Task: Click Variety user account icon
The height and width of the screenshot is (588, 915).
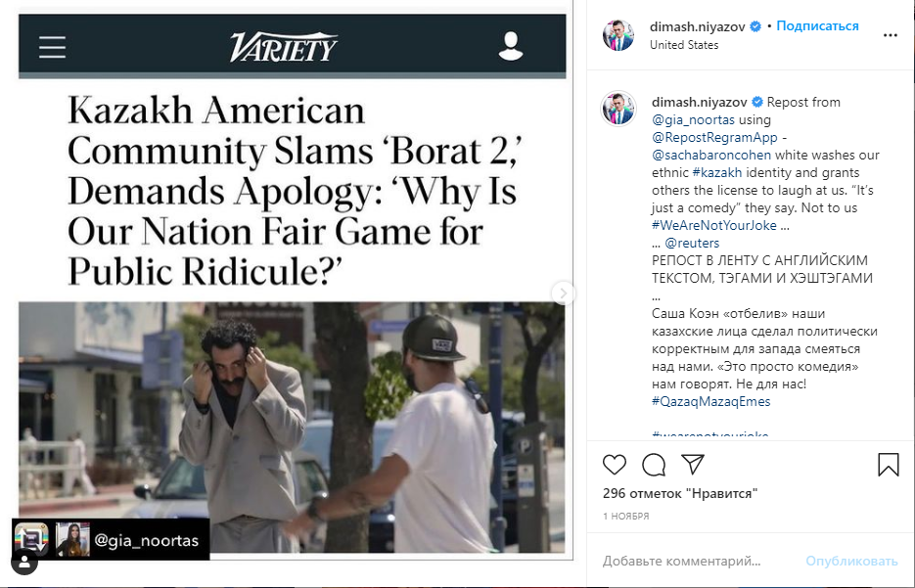Action: pyautogui.click(x=511, y=46)
